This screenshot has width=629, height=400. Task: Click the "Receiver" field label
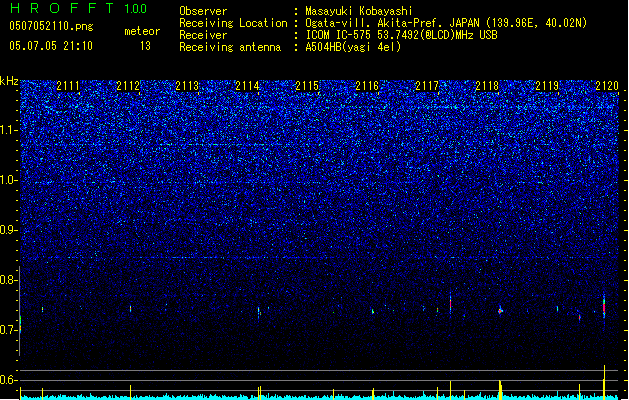[203, 35]
